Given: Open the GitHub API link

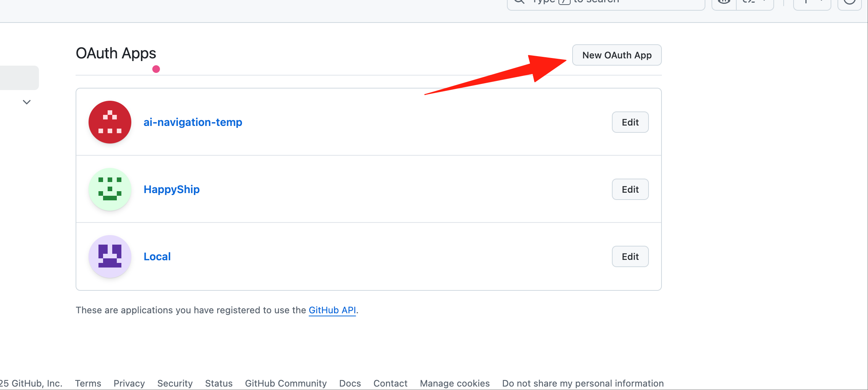Looking at the screenshot, I should [x=332, y=310].
